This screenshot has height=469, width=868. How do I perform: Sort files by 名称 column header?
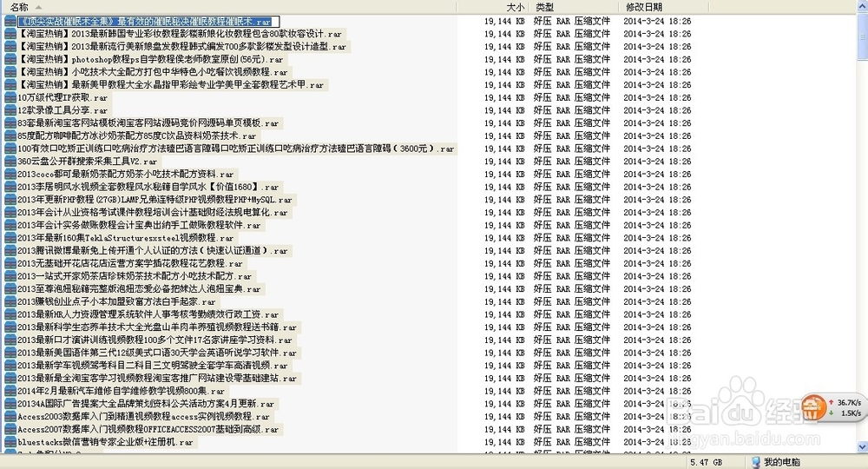click(228, 7)
